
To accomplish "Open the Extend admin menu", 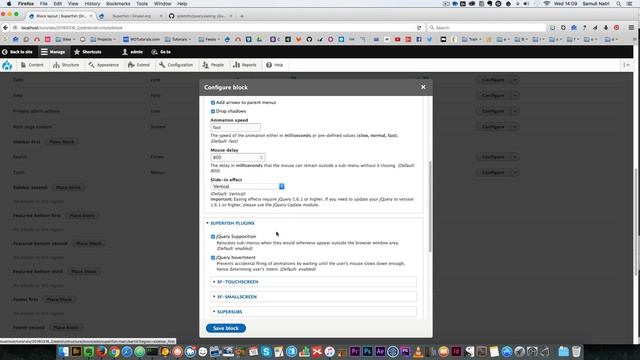I will coord(139,65).
